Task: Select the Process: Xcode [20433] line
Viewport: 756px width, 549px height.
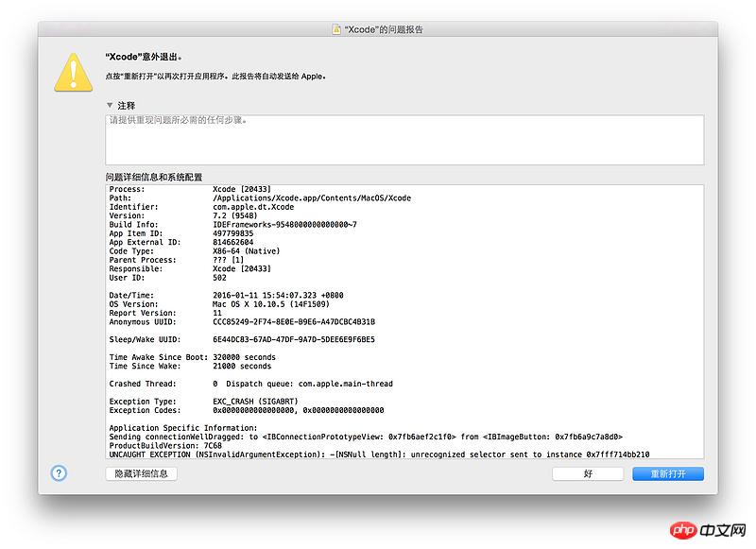Action: (190, 189)
